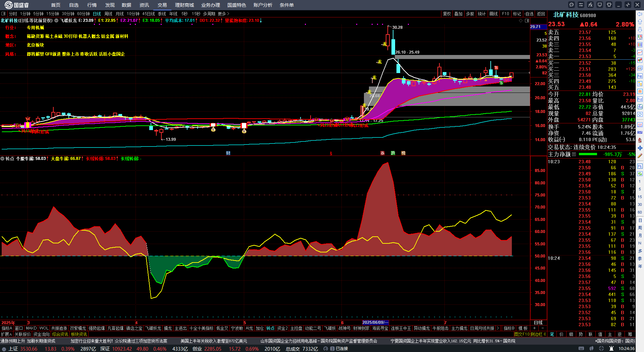Viewport: 644px width, 352px height.
Task: Open the 理财商城 menu
Action: tap(184, 5)
